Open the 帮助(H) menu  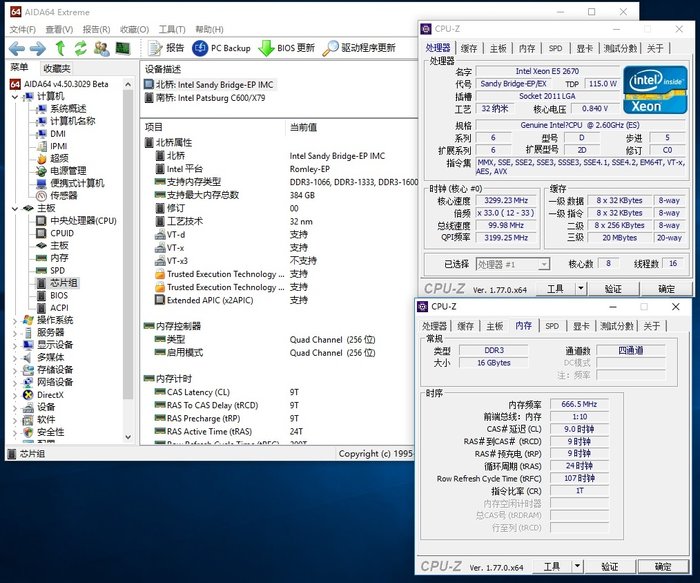(x=209, y=29)
